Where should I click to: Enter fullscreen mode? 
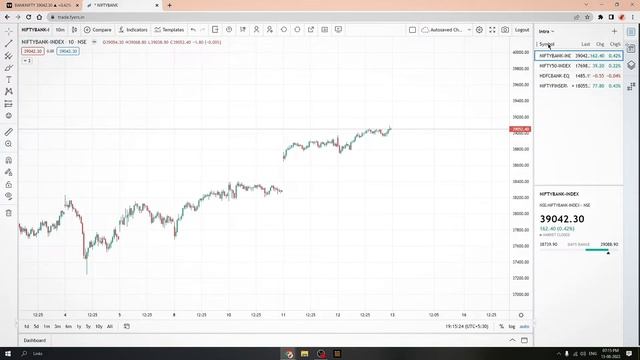coord(492,30)
